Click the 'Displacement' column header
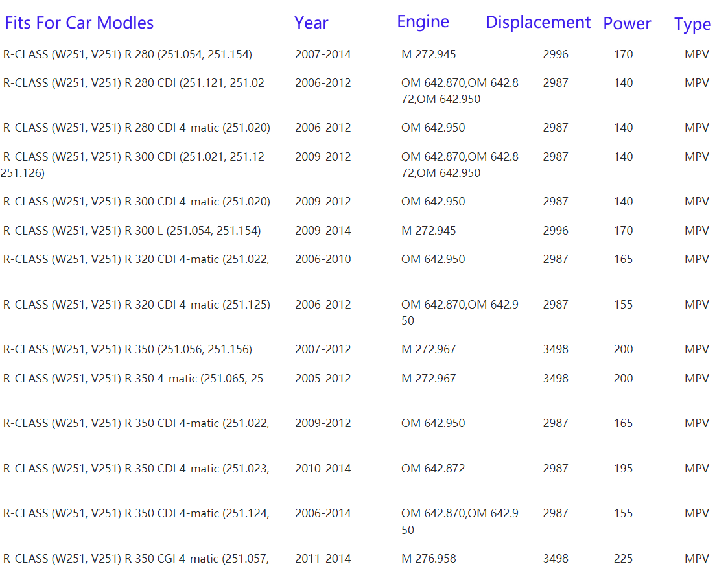Image resolution: width=728 pixels, height=571 pixels. (538, 23)
